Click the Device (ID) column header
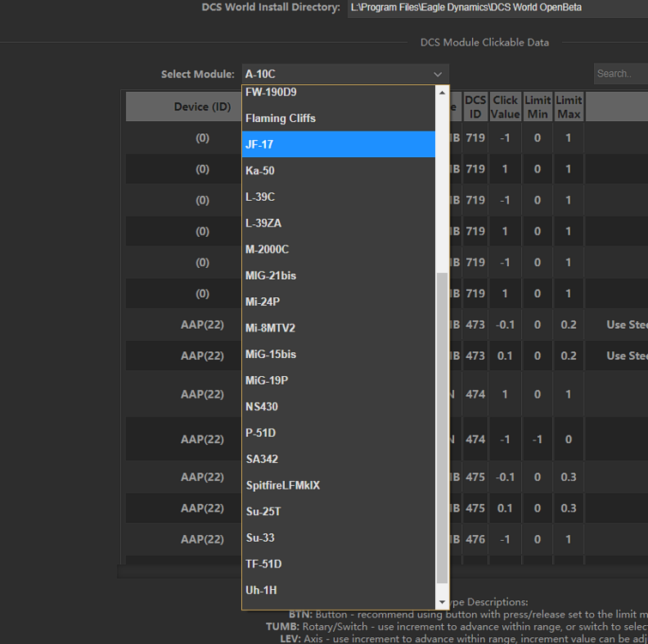This screenshot has width=648, height=644. [x=184, y=106]
